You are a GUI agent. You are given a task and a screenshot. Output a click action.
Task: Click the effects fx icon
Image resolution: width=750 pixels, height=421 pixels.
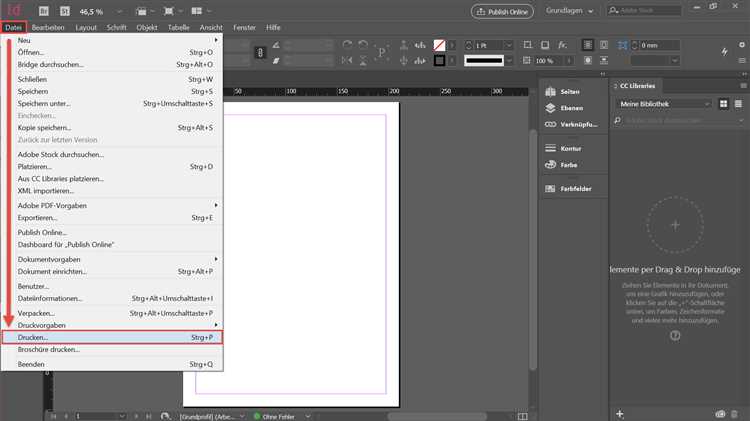coord(562,45)
